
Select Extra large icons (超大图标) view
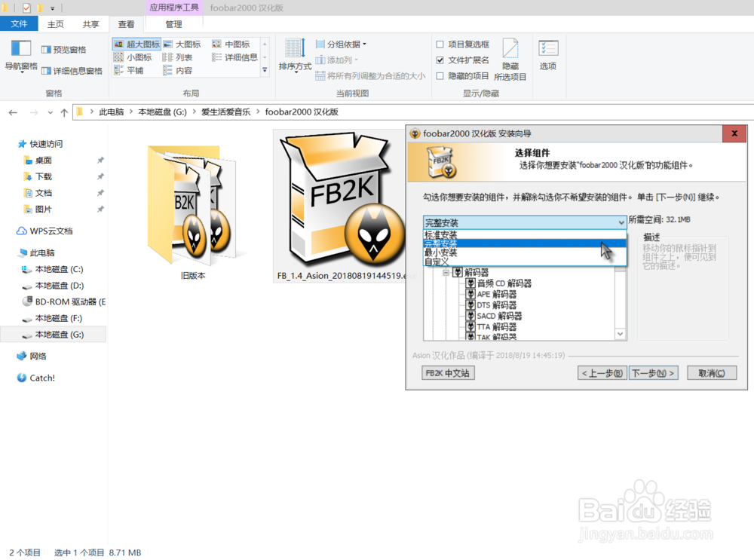[x=136, y=44]
